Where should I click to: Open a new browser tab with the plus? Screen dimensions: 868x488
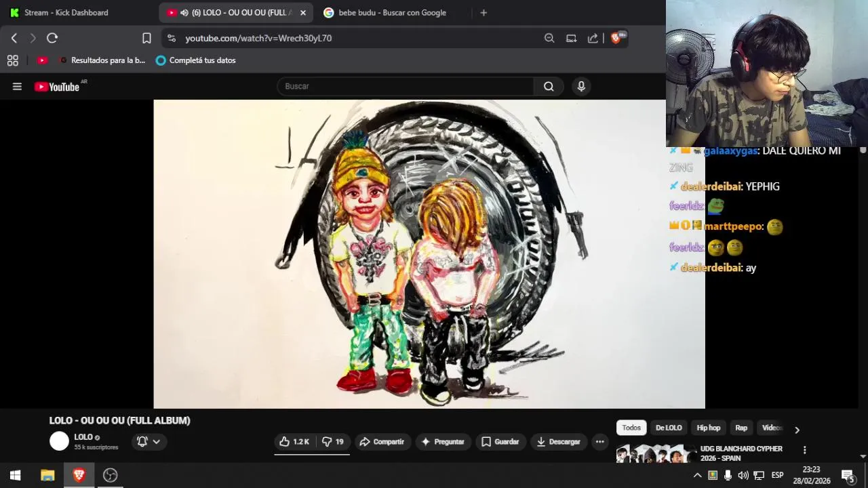(484, 12)
